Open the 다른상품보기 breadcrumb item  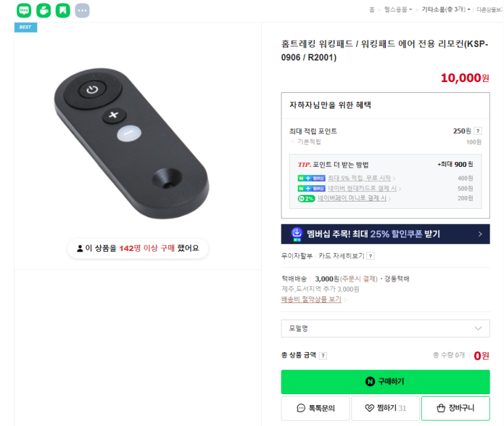[x=489, y=9]
